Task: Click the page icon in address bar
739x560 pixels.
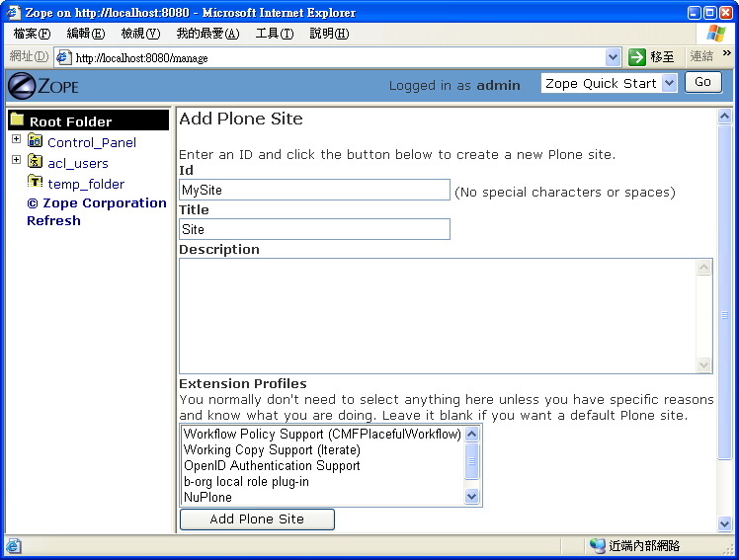Action: point(63,57)
